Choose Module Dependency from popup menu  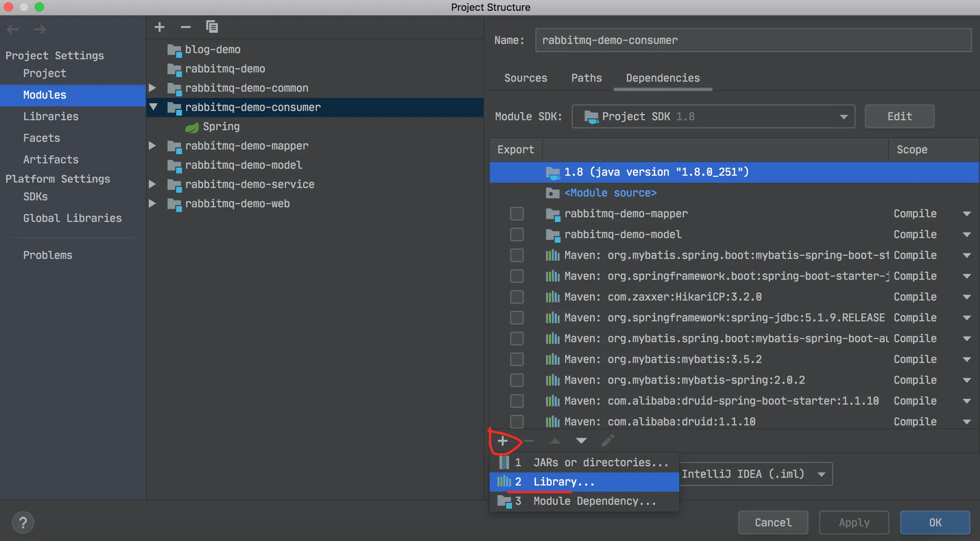tap(594, 501)
